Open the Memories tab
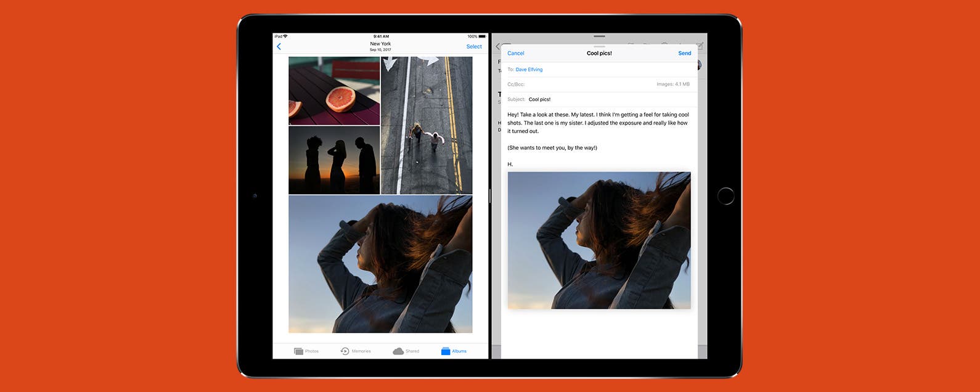Screen dimensions: 980x392 (x=356, y=351)
